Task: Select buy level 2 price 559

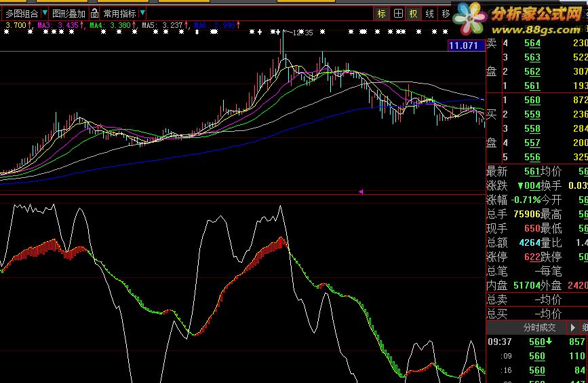Action: click(x=532, y=115)
